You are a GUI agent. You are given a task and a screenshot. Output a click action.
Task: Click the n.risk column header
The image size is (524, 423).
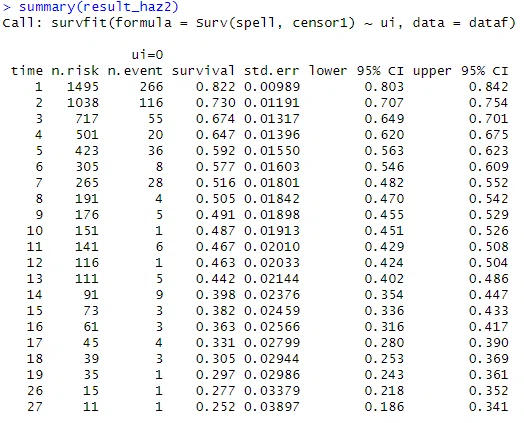(x=75, y=71)
